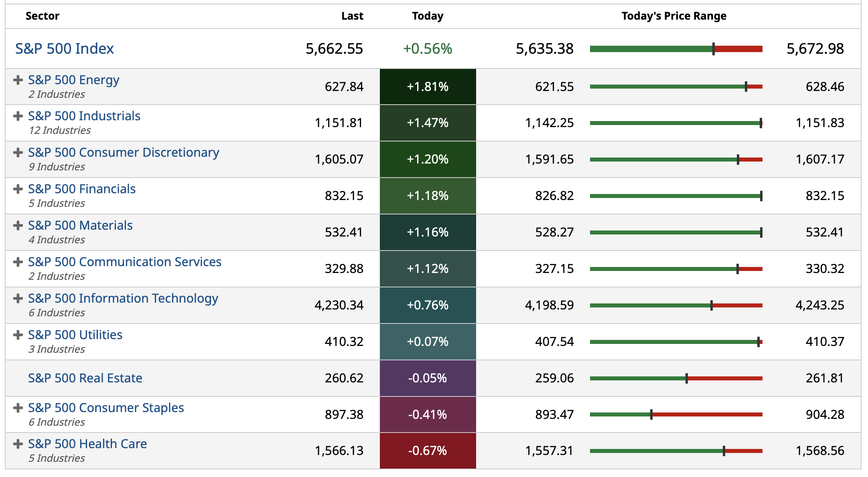Screen dimensions: 868x477
Task: Click the Health Care -0.67% red cell
Action: pyautogui.click(x=428, y=451)
